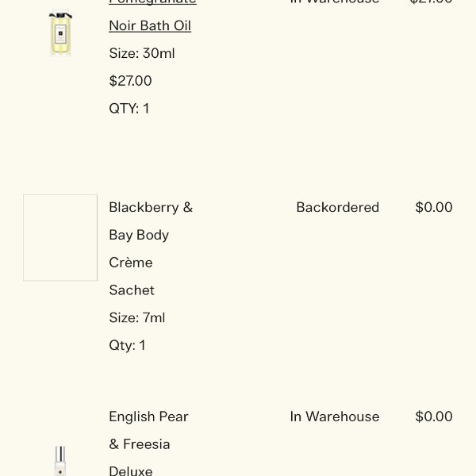Image resolution: width=476 pixels, height=476 pixels.
Task: Click the bath oil bottle thumbnail
Action: (60, 33)
